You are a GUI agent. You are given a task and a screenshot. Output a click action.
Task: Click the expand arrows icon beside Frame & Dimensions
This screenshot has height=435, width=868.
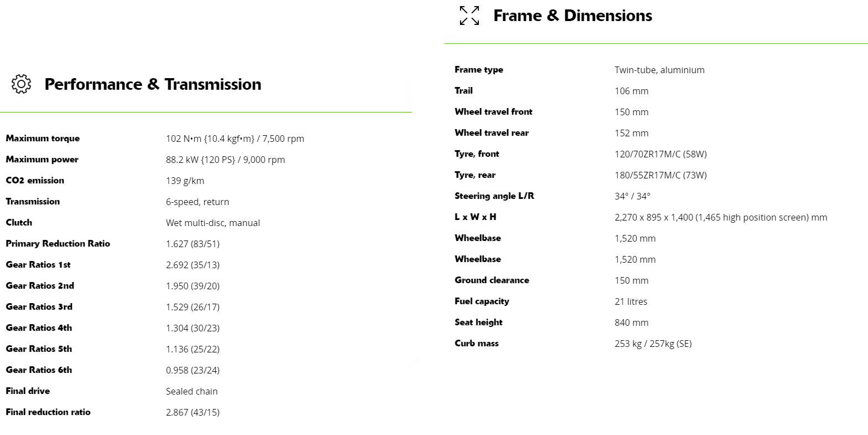pyautogui.click(x=469, y=16)
